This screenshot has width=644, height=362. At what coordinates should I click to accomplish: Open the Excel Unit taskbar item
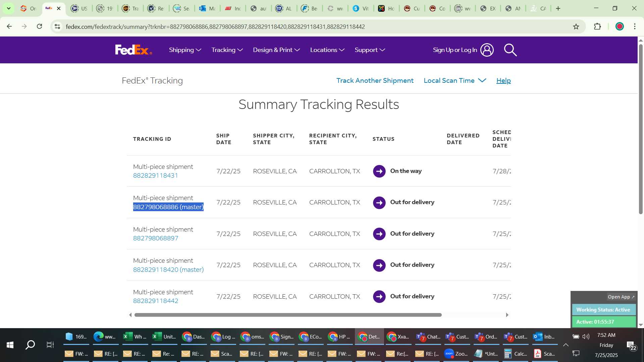click(x=164, y=337)
